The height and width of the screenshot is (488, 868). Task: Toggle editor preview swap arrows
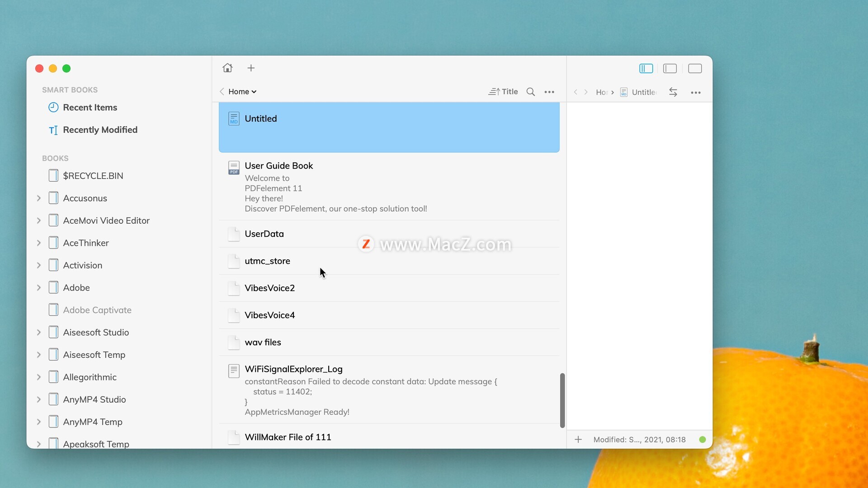[673, 92]
